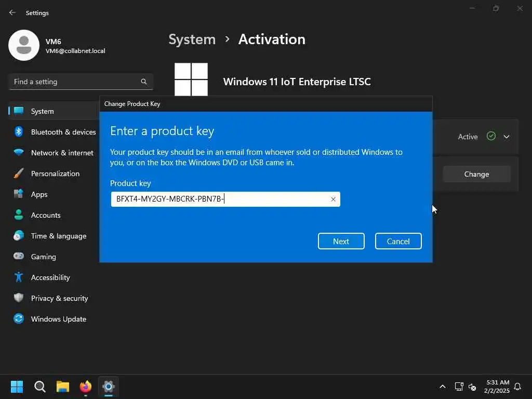This screenshot has width=532, height=399.
Task: Show hidden system tray icons
Action: tap(443, 387)
